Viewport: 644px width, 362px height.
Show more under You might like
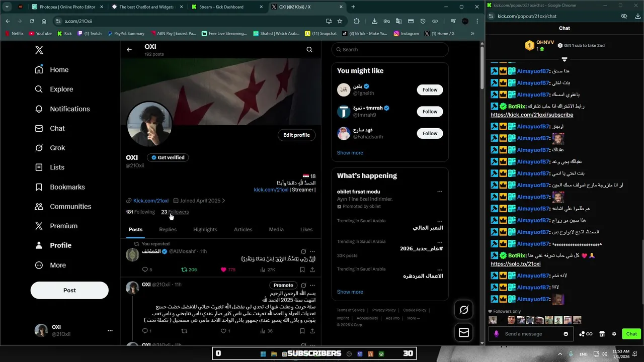(350, 153)
